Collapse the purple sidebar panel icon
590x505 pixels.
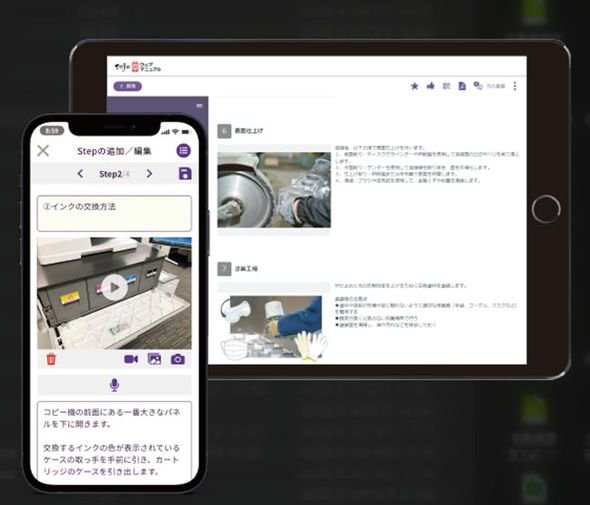[x=199, y=106]
